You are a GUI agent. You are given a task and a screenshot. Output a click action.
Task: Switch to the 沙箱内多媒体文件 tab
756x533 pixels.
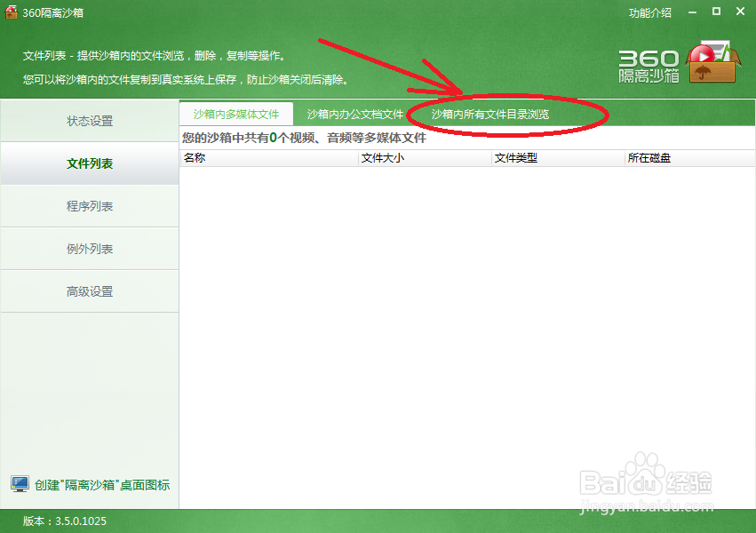coord(236,115)
